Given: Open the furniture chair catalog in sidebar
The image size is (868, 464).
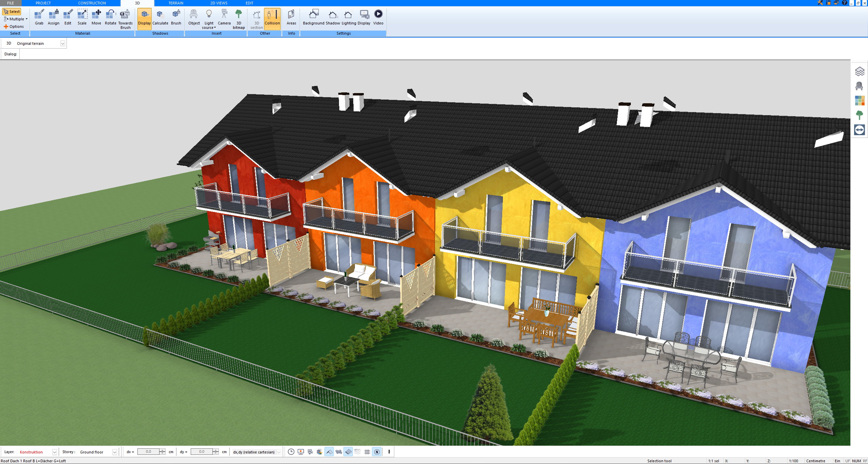Looking at the screenshot, I should [860, 86].
